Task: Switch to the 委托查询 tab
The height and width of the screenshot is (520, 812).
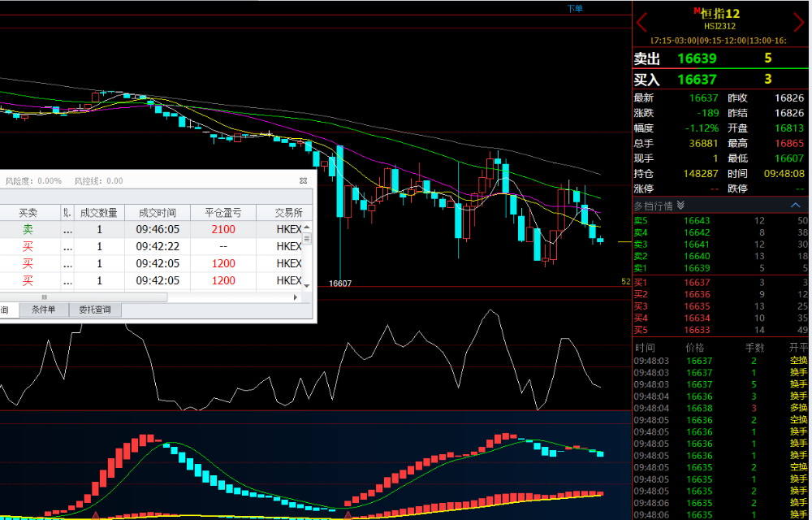Action: coord(95,310)
